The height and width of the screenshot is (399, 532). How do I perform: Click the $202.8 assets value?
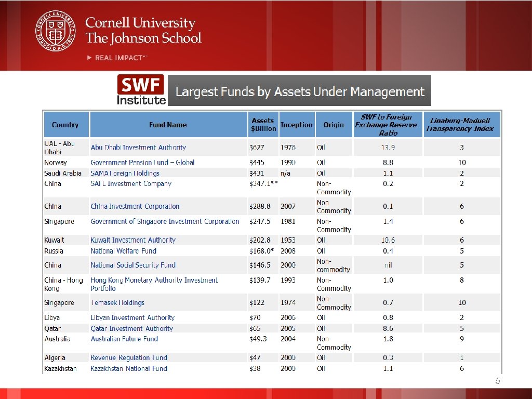[x=260, y=240]
